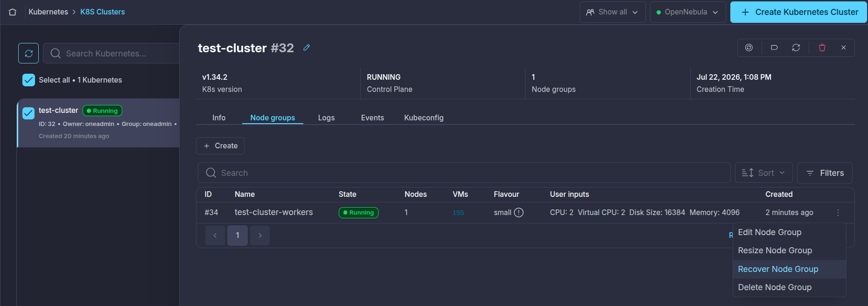Go to the next page arrow

[260, 236]
